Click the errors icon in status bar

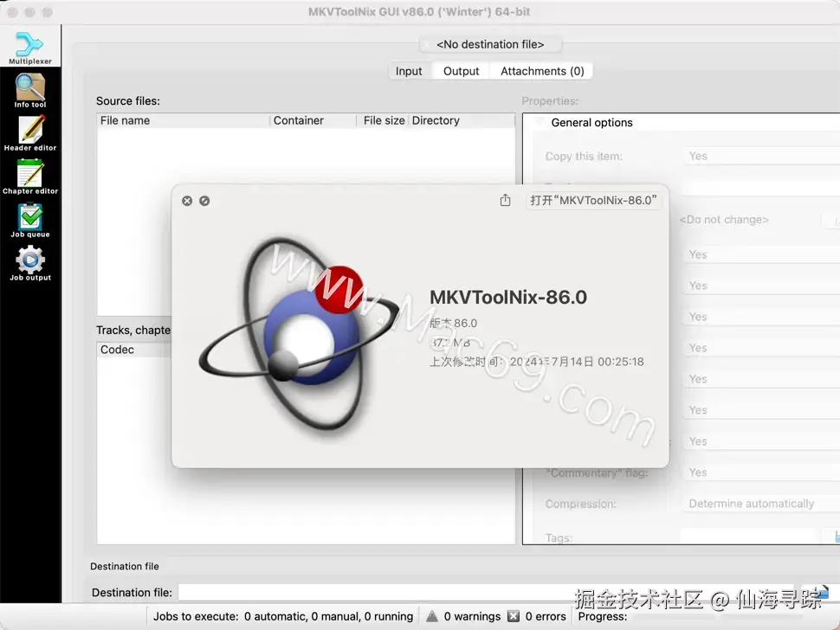tap(514, 616)
